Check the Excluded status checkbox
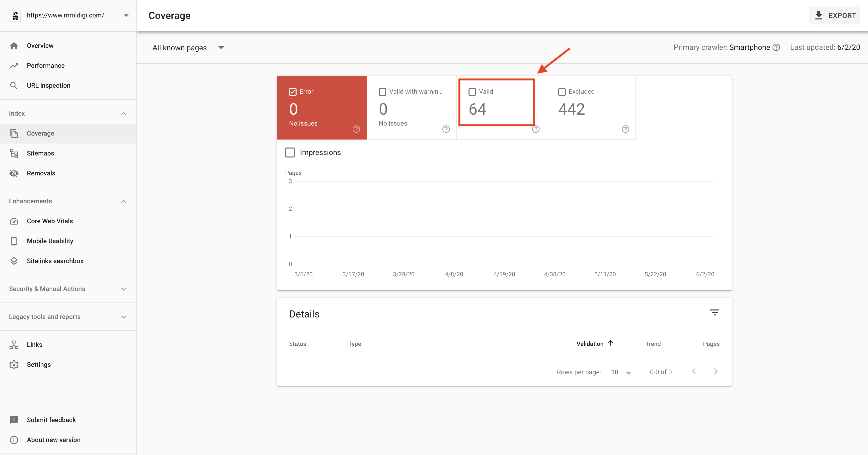Screen dimensions: 868x455 [x=562, y=92]
